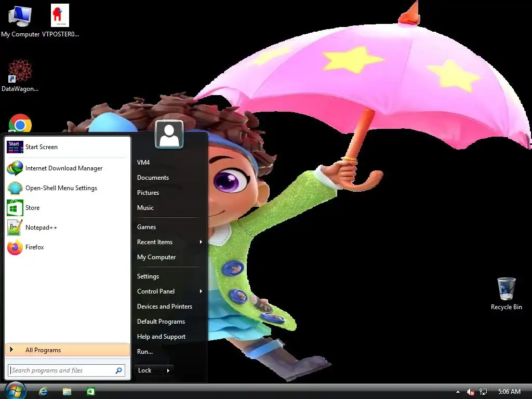Show hidden tray icons arrow
This screenshot has width=532, height=399.
click(x=458, y=392)
